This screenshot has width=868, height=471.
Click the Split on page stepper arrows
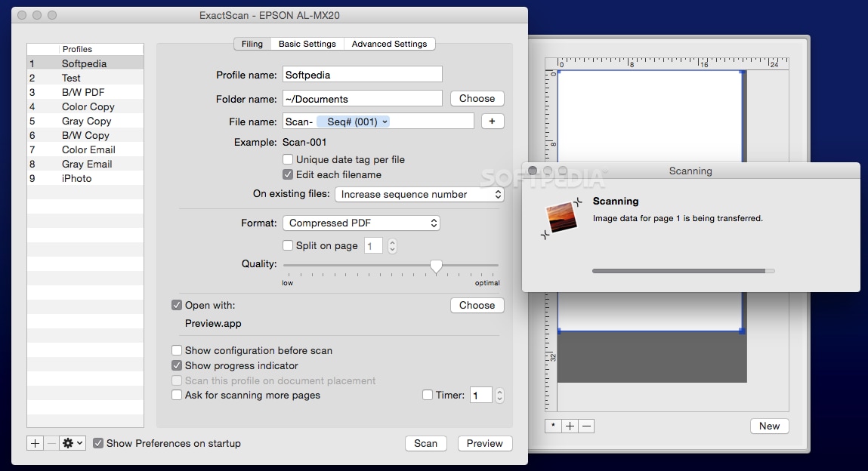pos(392,245)
